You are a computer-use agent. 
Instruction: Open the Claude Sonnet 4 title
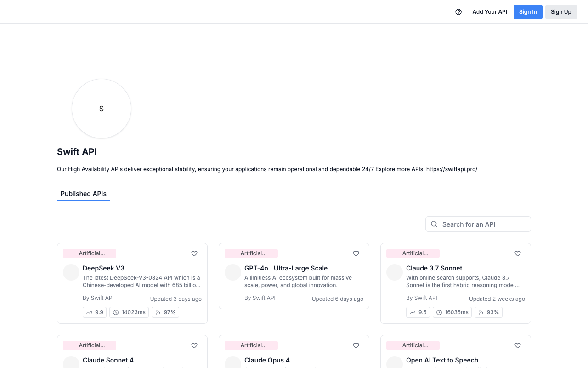point(108,360)
